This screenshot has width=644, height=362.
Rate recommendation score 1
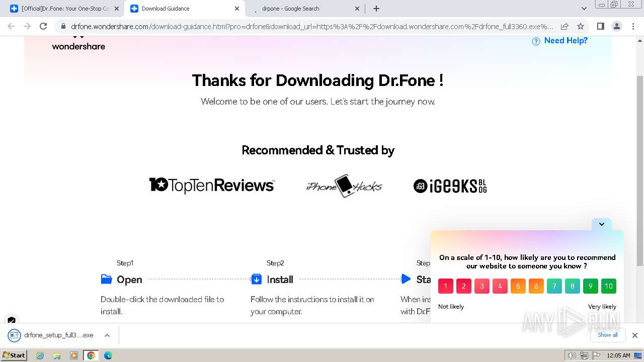(446, 286)
